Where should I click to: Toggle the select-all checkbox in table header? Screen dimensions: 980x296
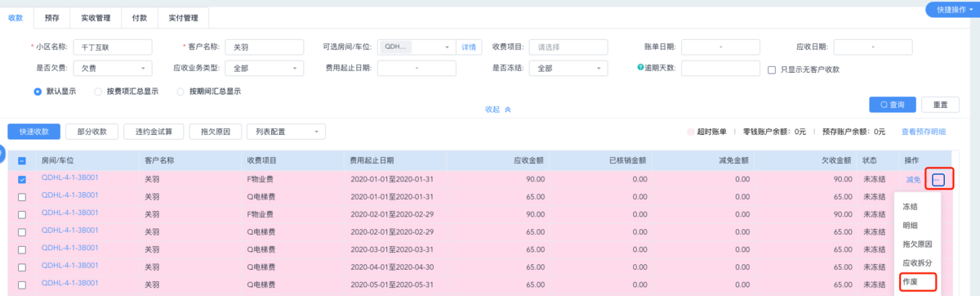coord(22,160)
